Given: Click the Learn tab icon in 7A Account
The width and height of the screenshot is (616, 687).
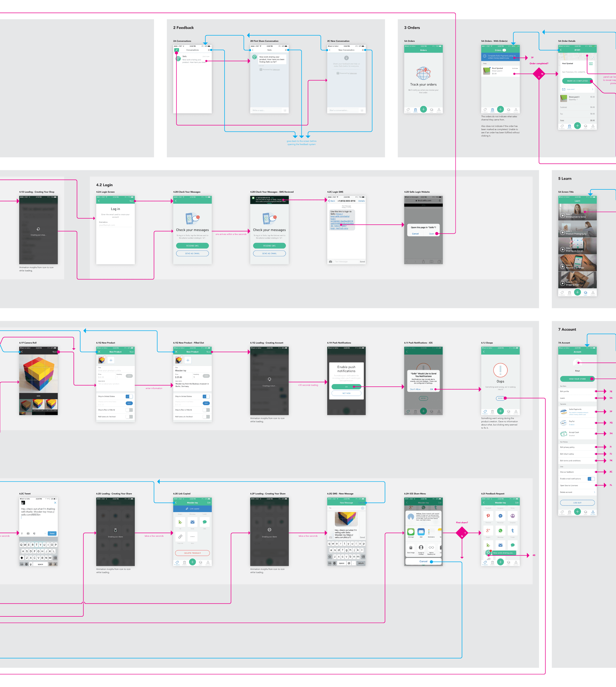Looking at the screenshot, I should (585, 512).
